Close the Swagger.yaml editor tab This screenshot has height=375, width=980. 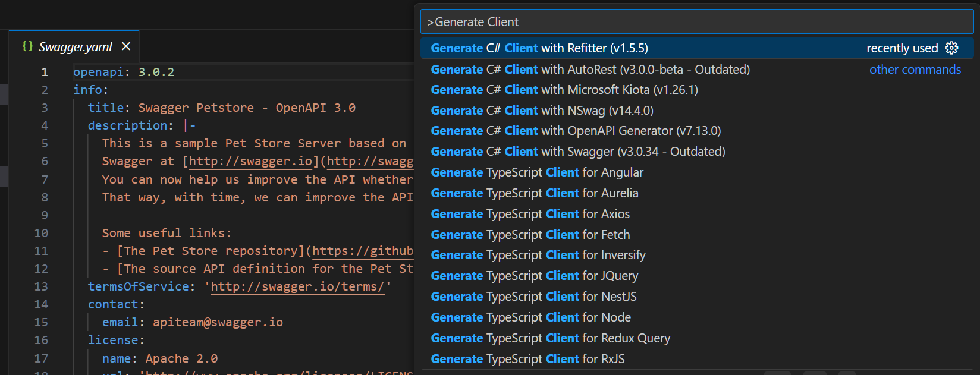126,46
